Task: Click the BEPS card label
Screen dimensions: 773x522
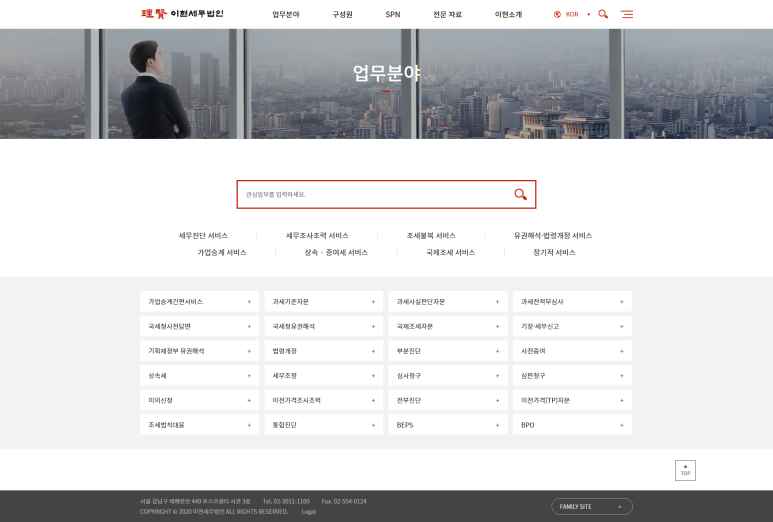Action: pos(405,425)
